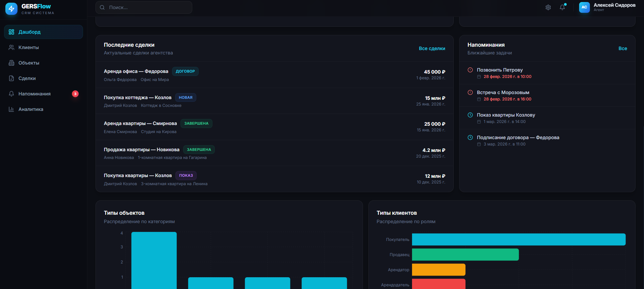Viewport: 644px width, 289px height.
Task: Click the Клиенты people icon in sidebar
Action: [11, 47]
